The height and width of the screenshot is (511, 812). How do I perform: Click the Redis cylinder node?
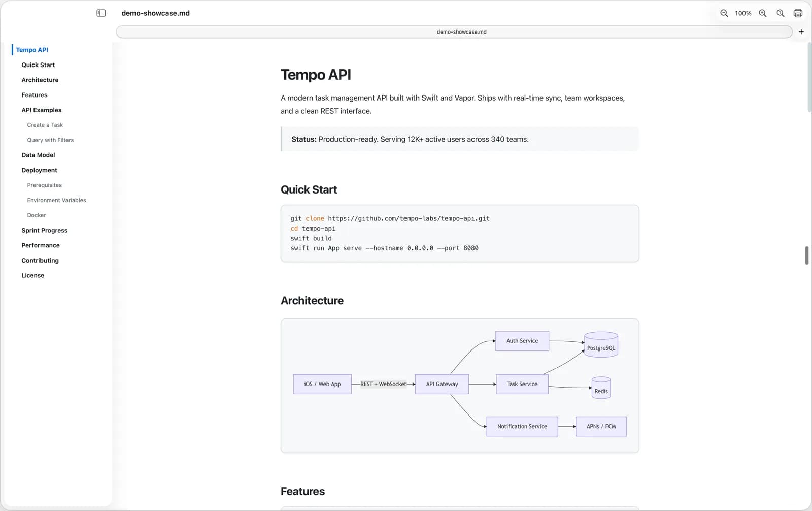point(601,388)
